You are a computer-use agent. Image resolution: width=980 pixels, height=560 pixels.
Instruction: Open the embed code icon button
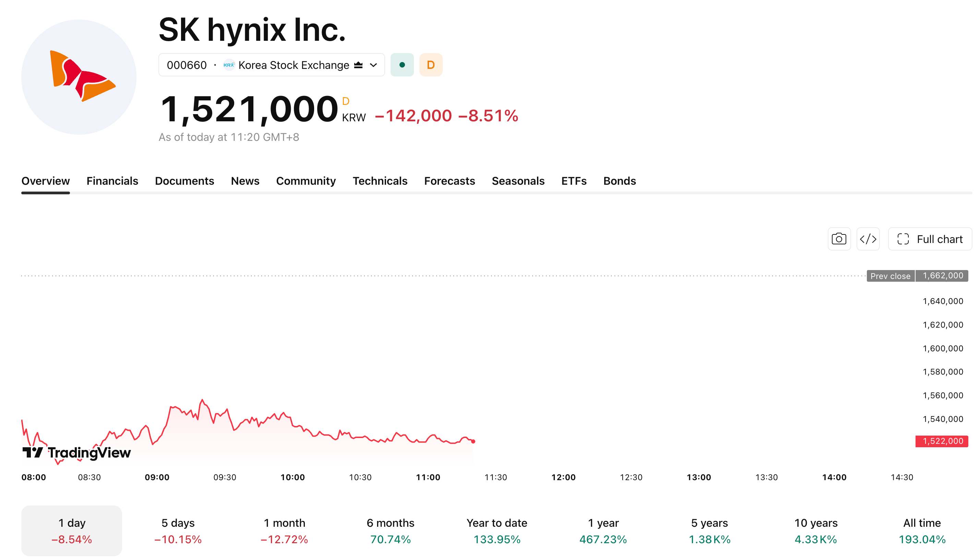pos(868,239)
